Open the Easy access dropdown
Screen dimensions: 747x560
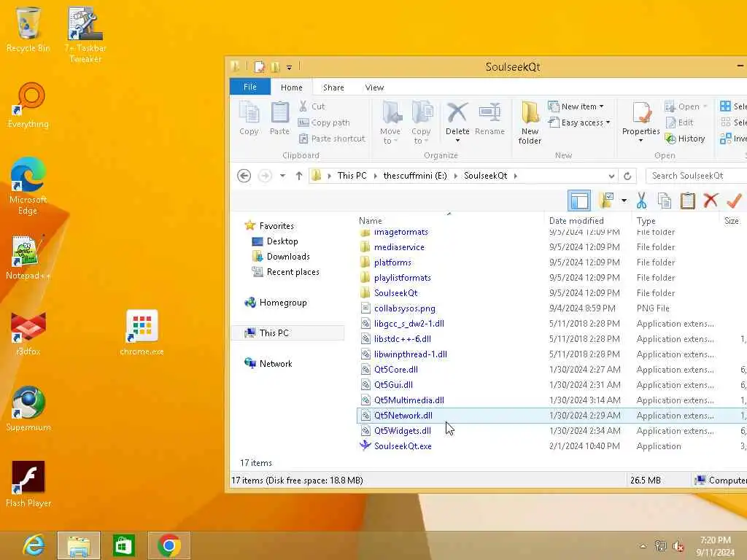579,122
